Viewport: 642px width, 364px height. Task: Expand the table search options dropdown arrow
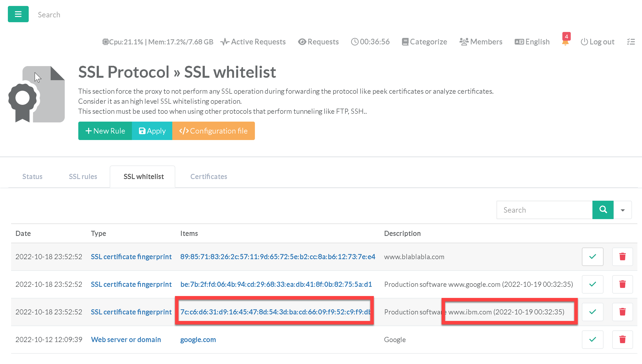[622, 210]
